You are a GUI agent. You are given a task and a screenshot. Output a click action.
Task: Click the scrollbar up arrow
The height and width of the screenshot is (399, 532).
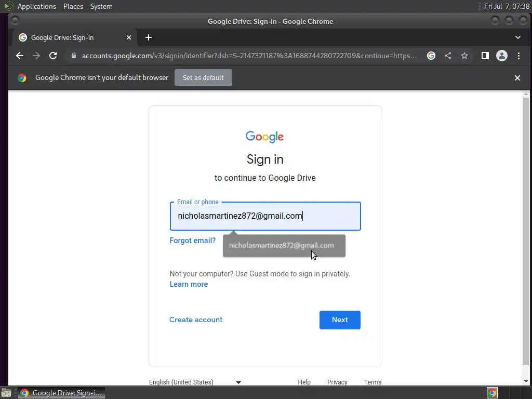526,94
